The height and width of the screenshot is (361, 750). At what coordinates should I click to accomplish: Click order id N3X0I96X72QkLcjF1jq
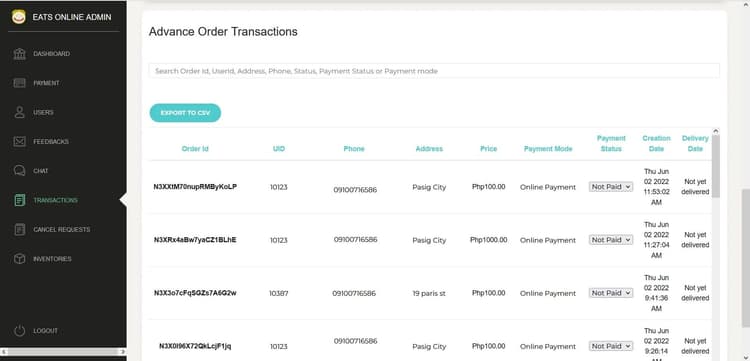point(195,346)
